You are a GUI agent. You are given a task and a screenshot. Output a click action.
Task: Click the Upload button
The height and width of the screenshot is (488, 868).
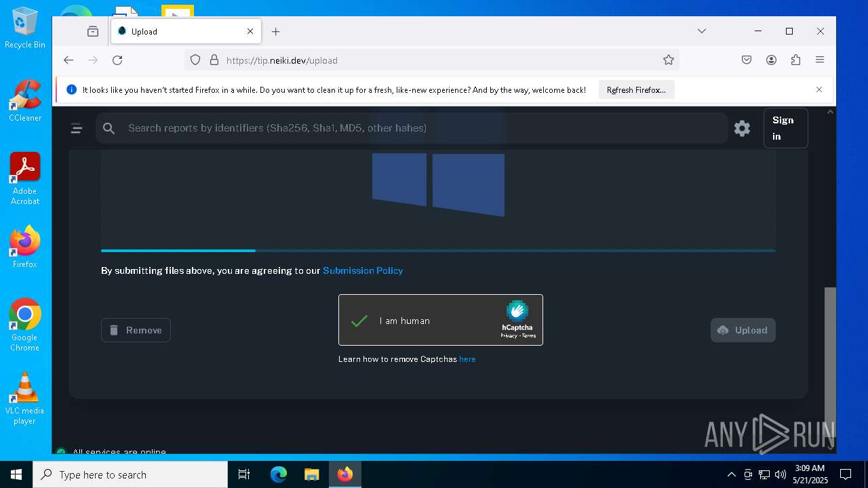(743, 330)
